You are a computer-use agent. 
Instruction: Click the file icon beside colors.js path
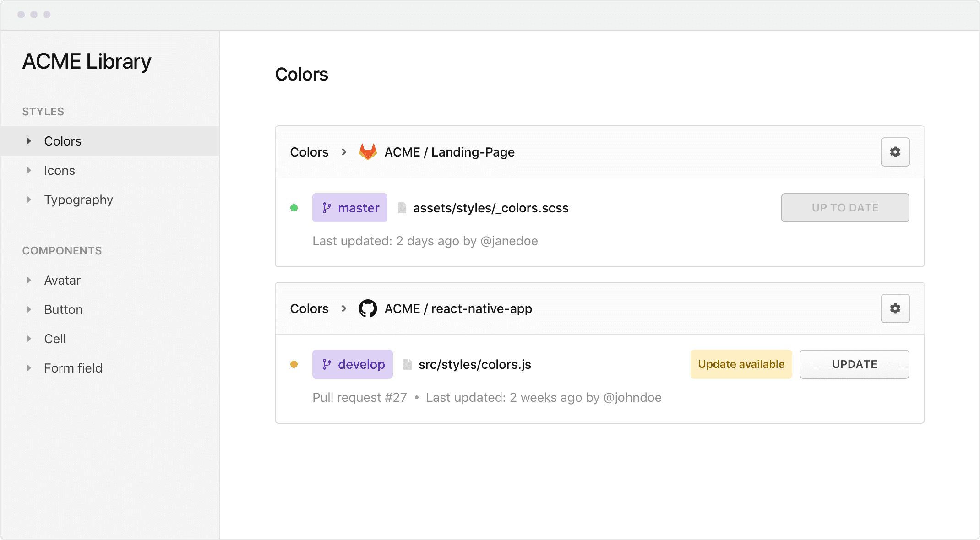pyautogui.click(x=407, y=364)
